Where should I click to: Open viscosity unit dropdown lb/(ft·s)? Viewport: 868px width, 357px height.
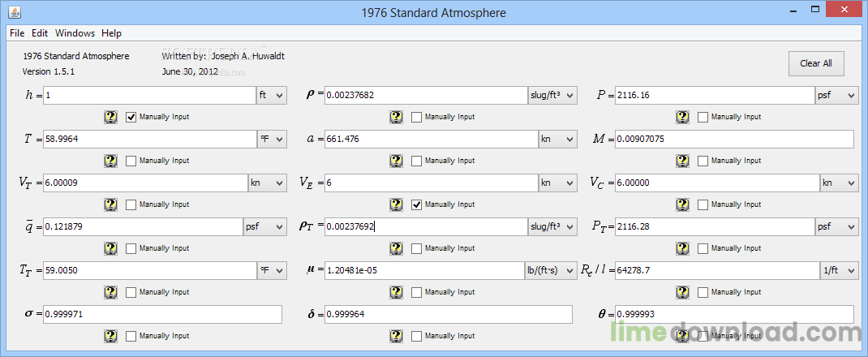click(550, 271)
